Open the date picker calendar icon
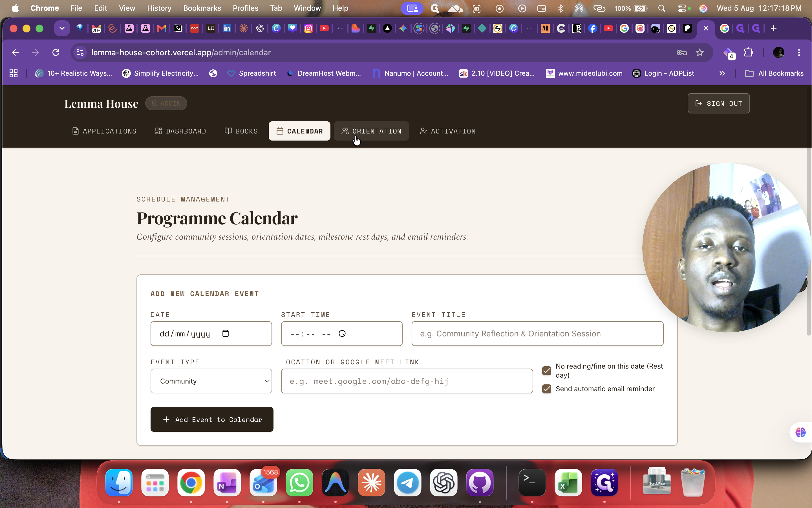The image size is (812, 508). [x=226, y=333]
